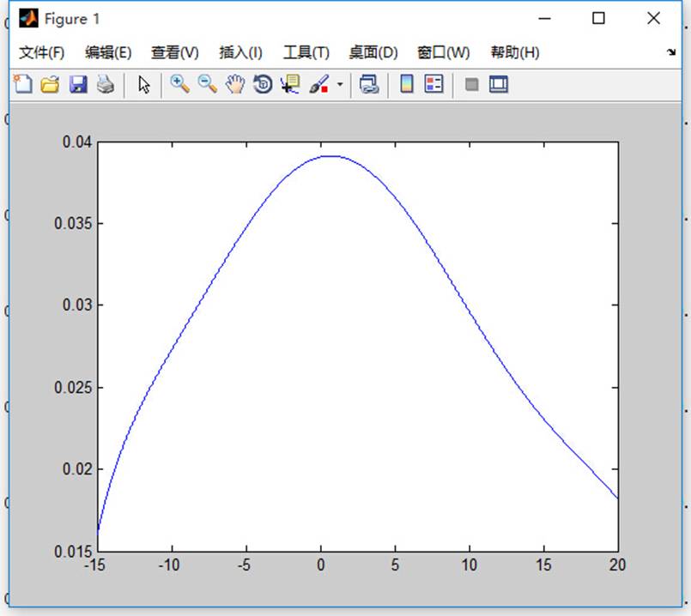Print the figure using printer icon
Image resolution: width=691 pixels, height=616 pixels.
point(105,84)
